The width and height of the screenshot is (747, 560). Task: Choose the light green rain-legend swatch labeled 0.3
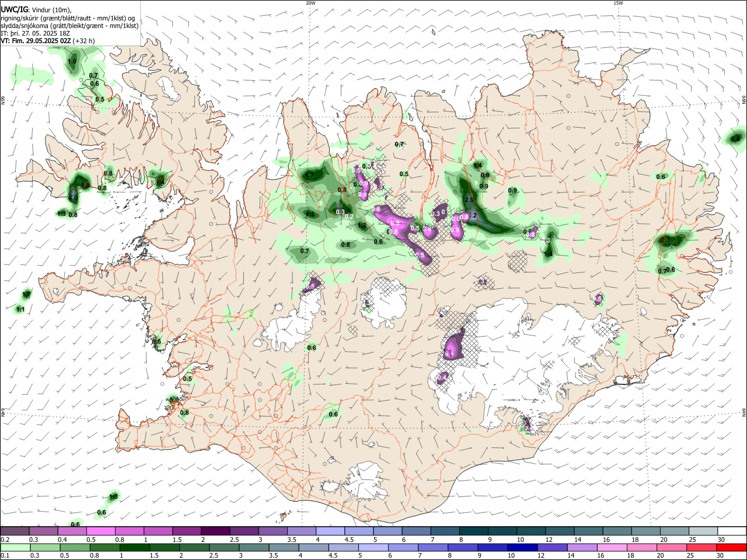[46, 547]
